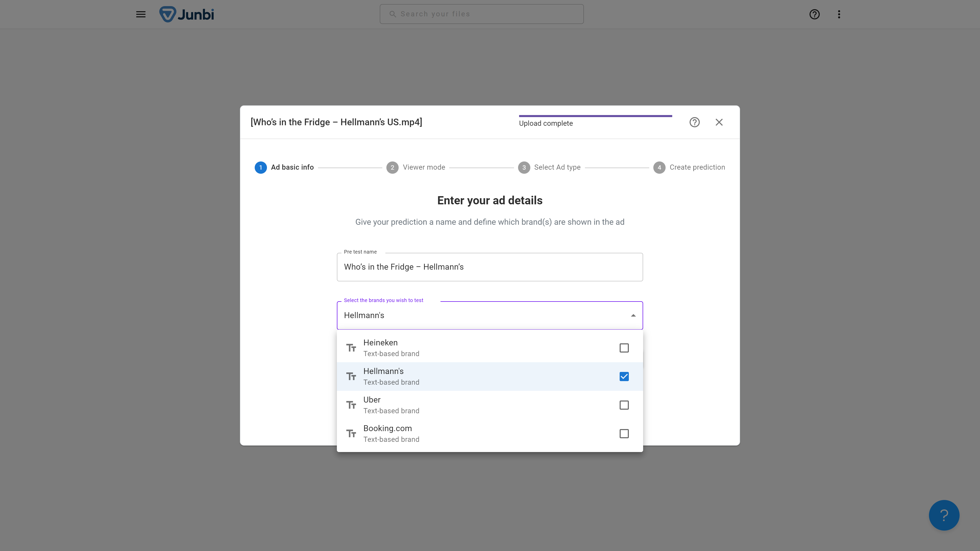Open the floating help button

click(944, 515)
